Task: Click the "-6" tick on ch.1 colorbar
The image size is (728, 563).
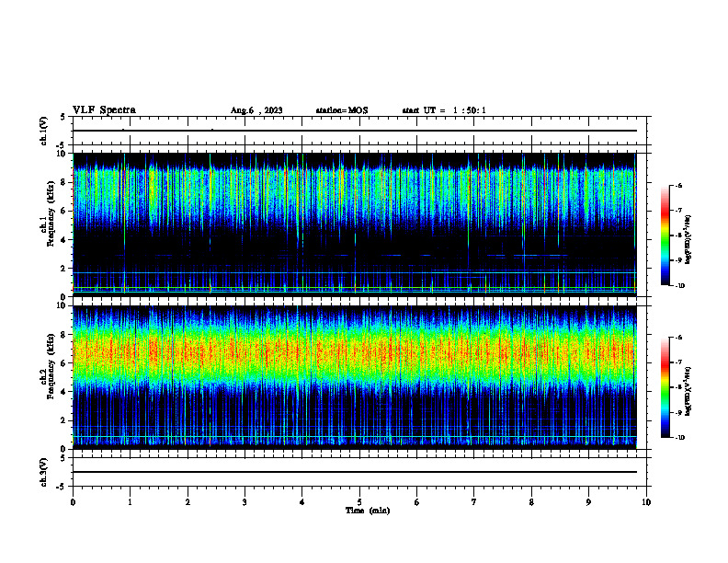Action: (678, 185)
